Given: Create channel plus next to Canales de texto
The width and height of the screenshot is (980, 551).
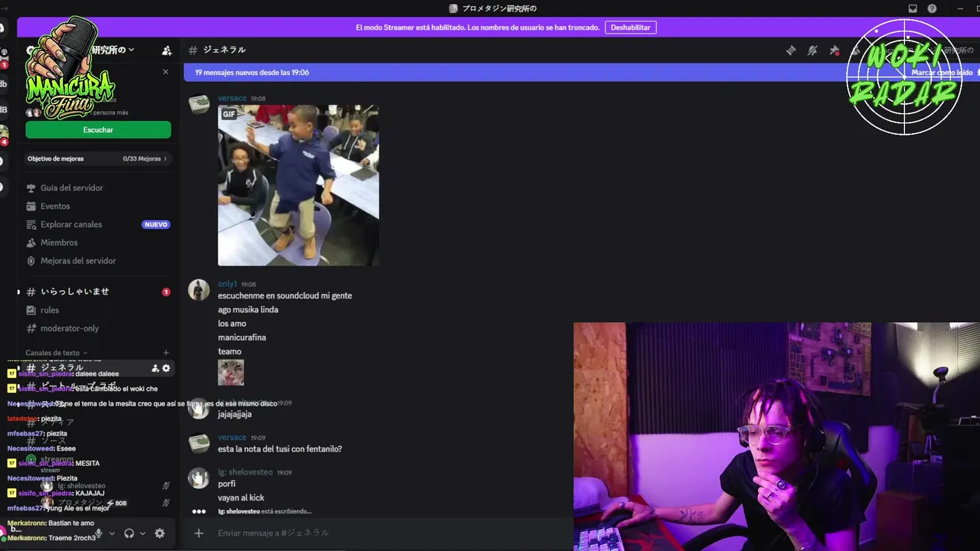Looking at the screenshot, I should click(x=166, y=353).
